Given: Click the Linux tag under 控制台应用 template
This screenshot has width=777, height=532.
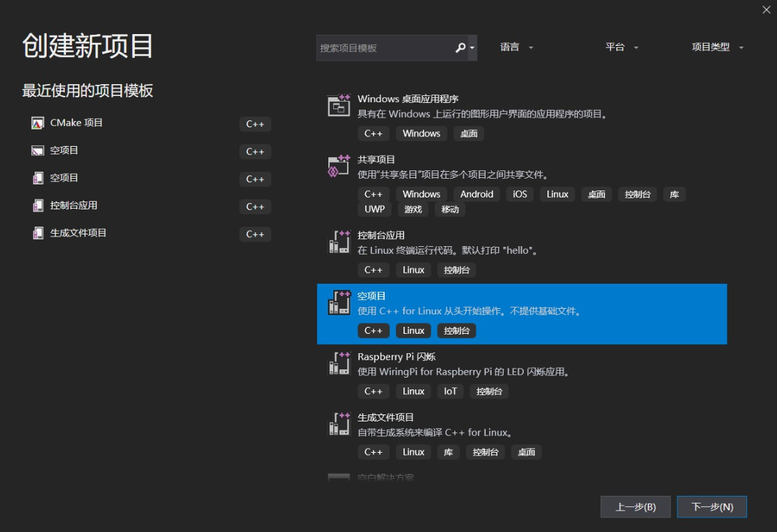Looking at the screenshot, I should pos(413,270).
